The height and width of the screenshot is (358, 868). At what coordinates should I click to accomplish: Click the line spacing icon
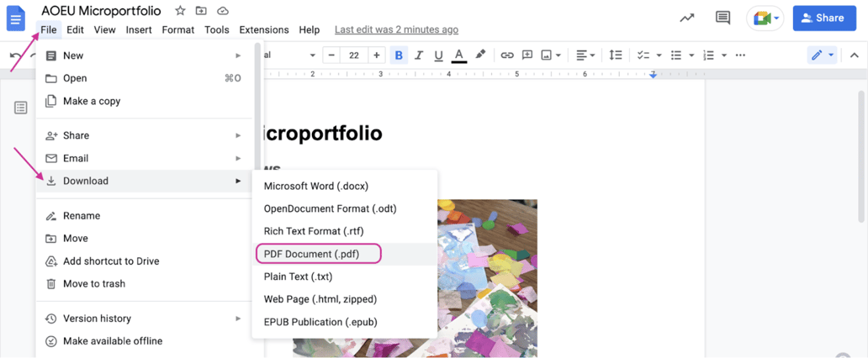click(616, 55)
